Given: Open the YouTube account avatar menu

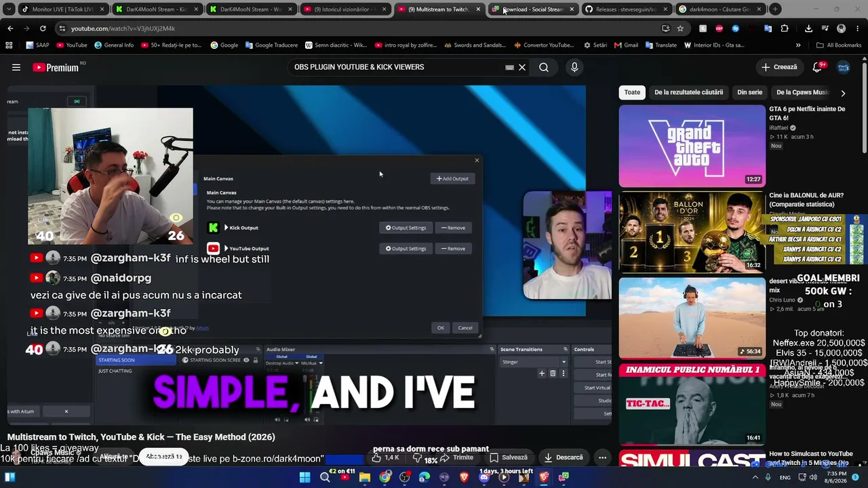Looking at the screenshot, I should click(x=844, y=67).
